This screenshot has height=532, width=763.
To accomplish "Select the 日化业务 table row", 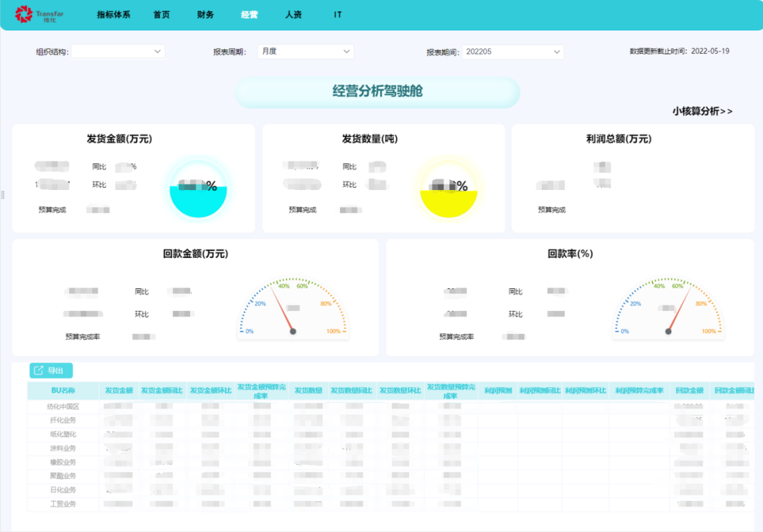I will (x=391, y=490).
